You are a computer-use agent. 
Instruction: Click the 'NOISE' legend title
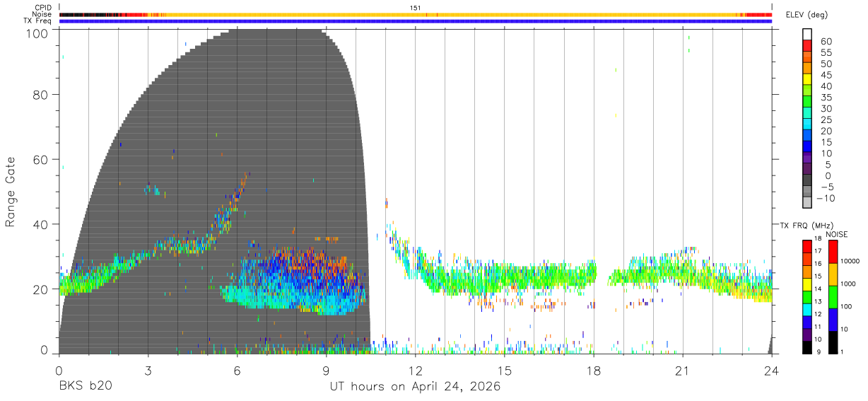coord(837,234)
